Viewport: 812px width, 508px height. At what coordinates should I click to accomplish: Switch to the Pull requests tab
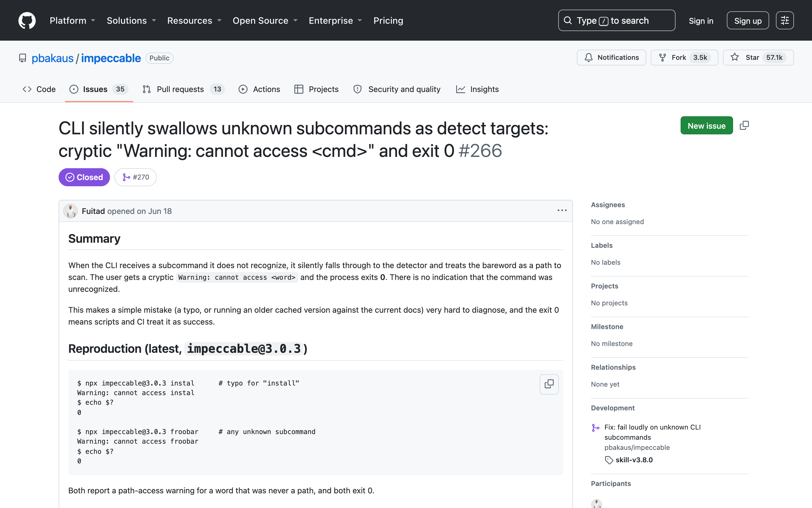183,89
